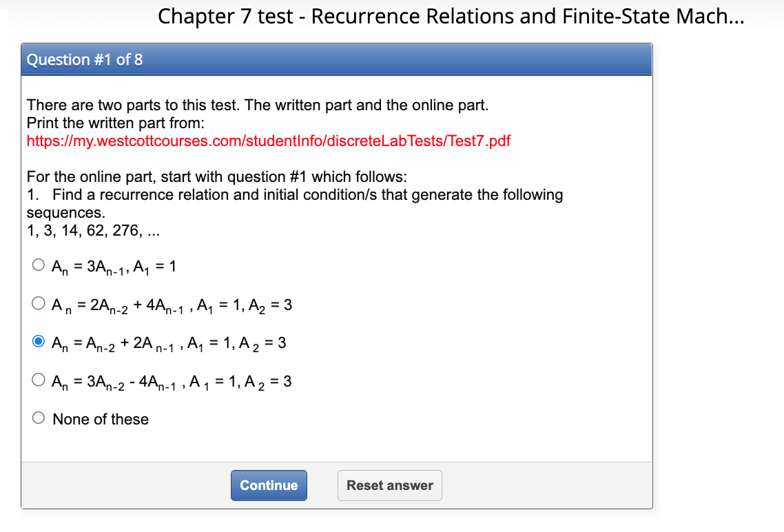Viewport: 784px width, 532px height.
Task: Click the chapter title at the top
Action: [x=451, y=16]
